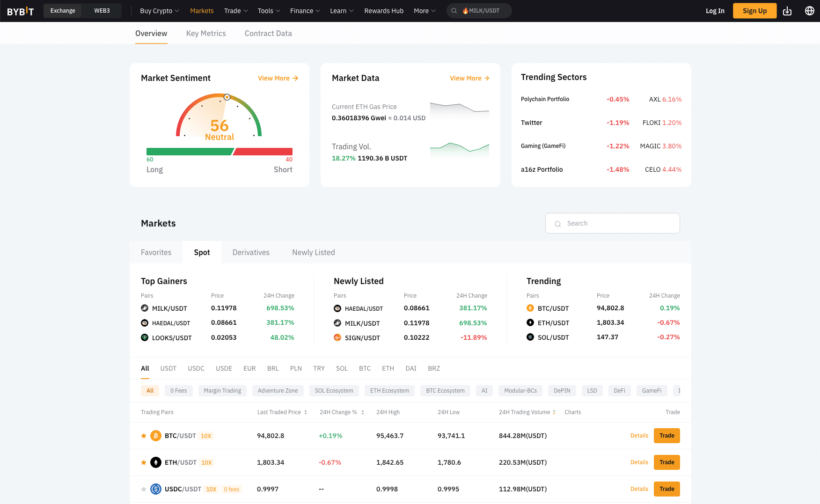Click the green Long portion of ratio bar

(x=190, y=152)
